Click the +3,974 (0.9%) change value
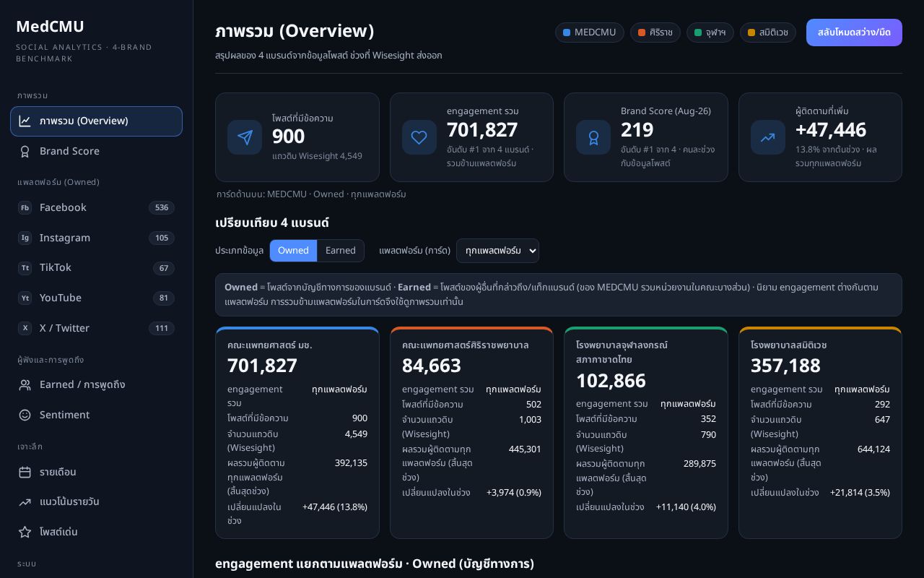Viewport: 924px width, 578px height. 514,493
